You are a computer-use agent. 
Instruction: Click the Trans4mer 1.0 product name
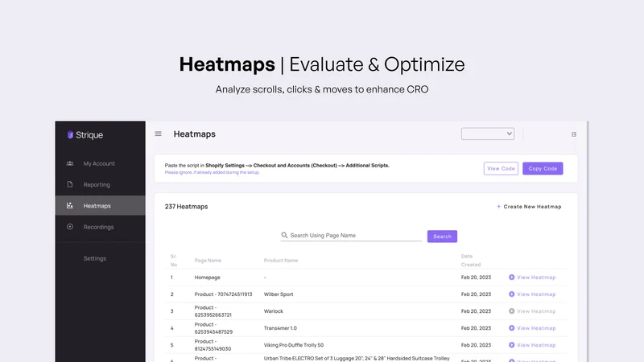pos(280,328)
